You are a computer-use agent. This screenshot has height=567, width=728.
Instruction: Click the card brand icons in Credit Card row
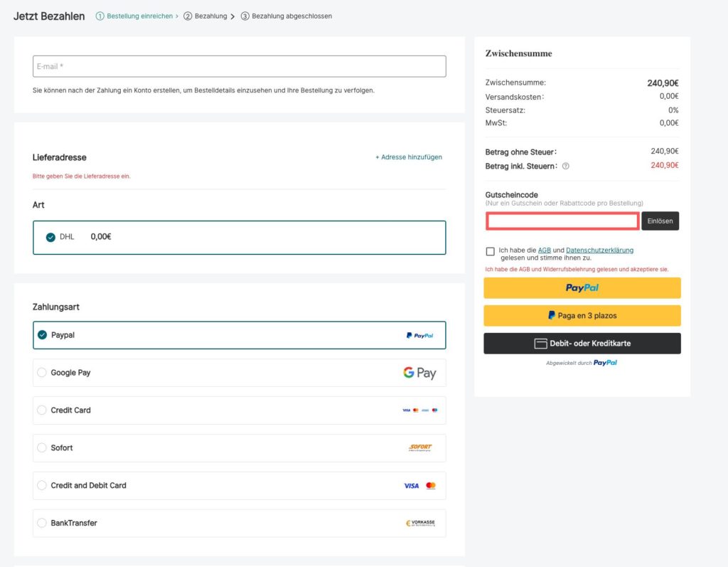tap(420, 410)
